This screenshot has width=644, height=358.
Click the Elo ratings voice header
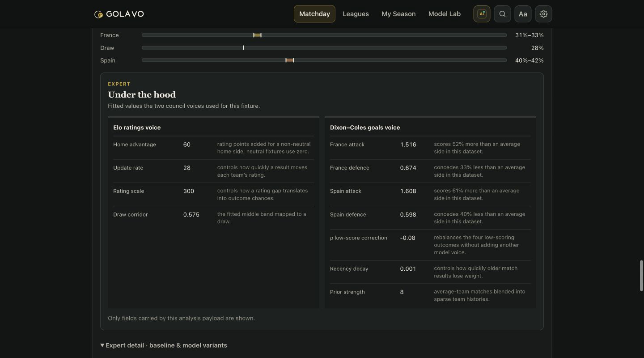(137, 128)
